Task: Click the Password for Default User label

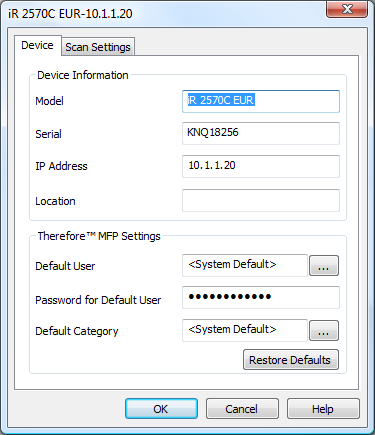Action: (98, 300)
